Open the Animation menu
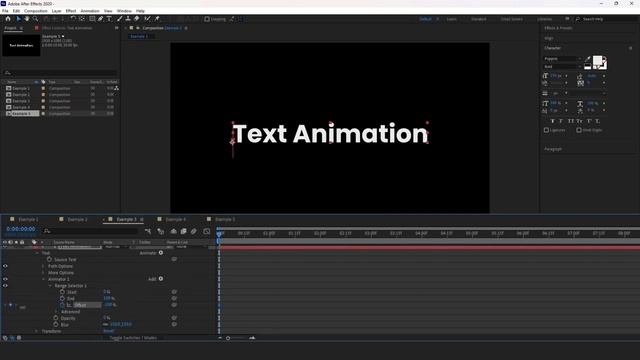The height and width of the screenshot is (360, 640). tap(90, 11)
